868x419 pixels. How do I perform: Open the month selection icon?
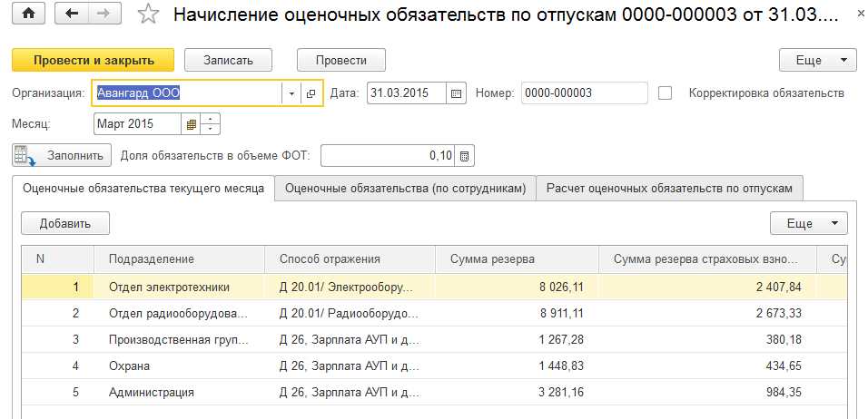(191, 124)
